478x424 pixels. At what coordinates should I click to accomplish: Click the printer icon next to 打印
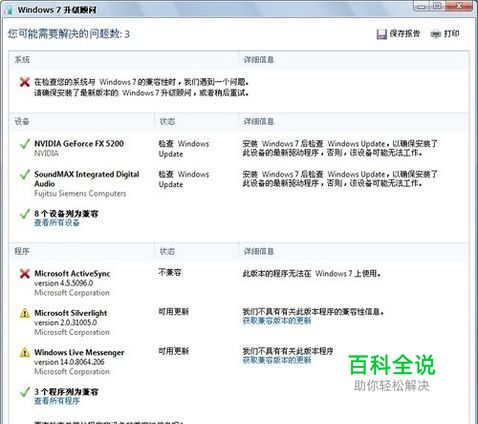coord(436,34)
